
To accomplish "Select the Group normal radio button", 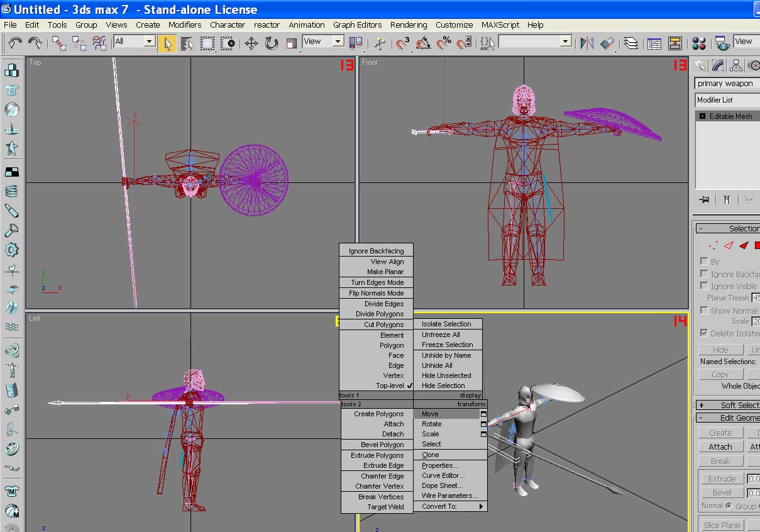I will [729, 506].
